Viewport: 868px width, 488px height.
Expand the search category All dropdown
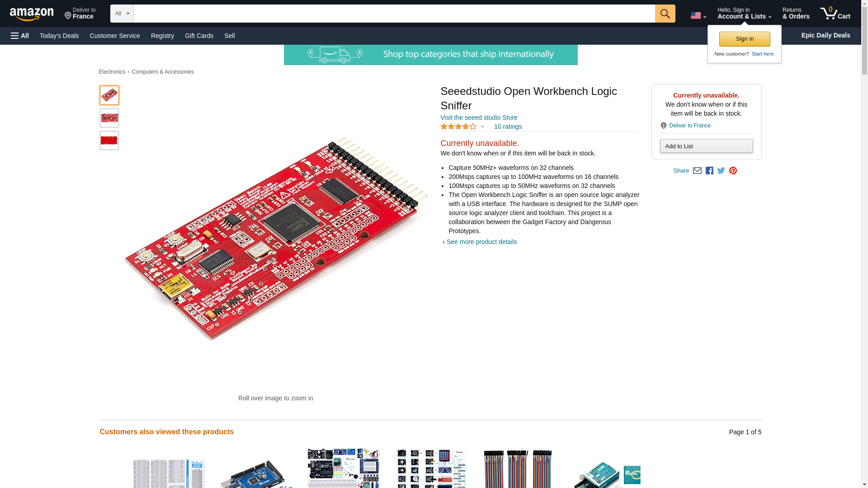(122, 14)
